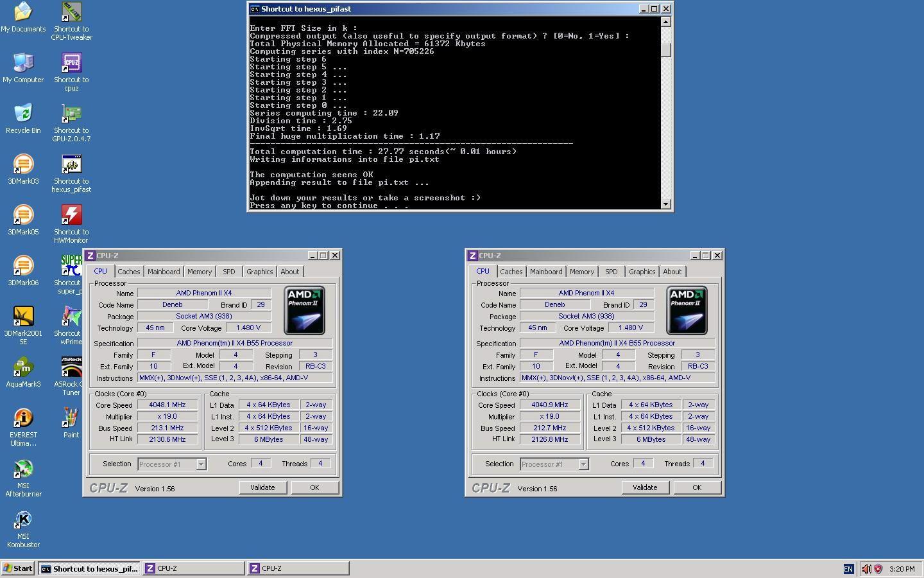Click console scrollbar up arrow
This screenshot has width=924, height=578.
666,22
